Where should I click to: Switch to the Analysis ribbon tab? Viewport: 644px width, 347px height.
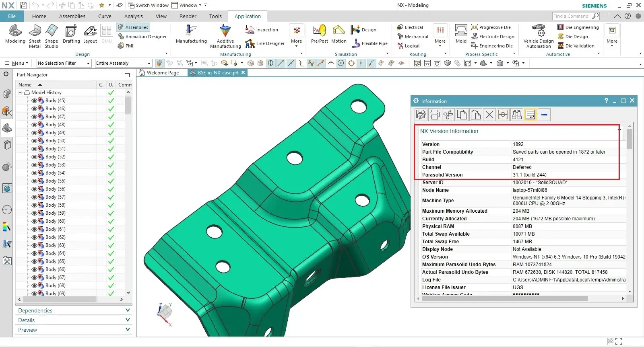[x=133, y=16]
